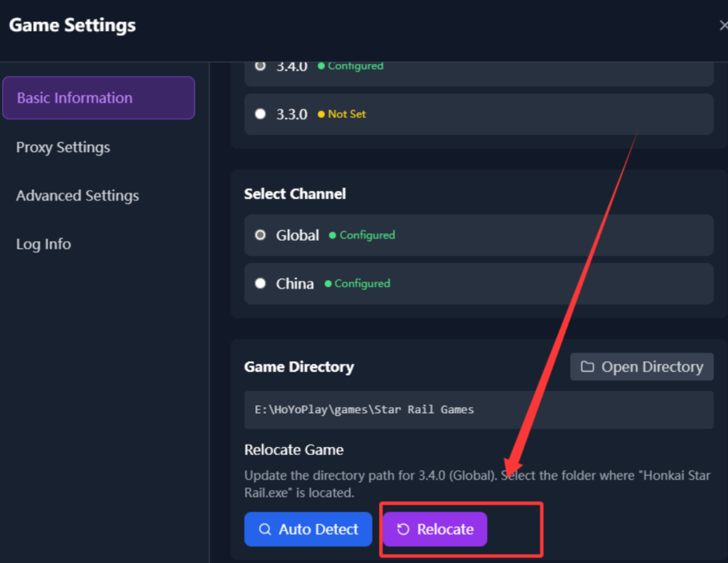
Task: Click the green Configured dot beside Global
Action: (x=332, y=235)
